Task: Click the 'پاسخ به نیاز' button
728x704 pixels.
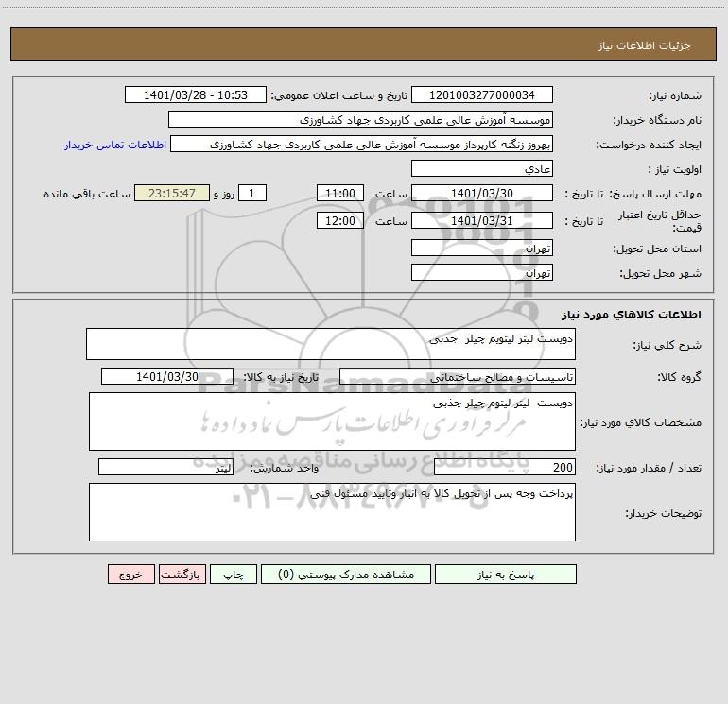Action: (506, 574)
